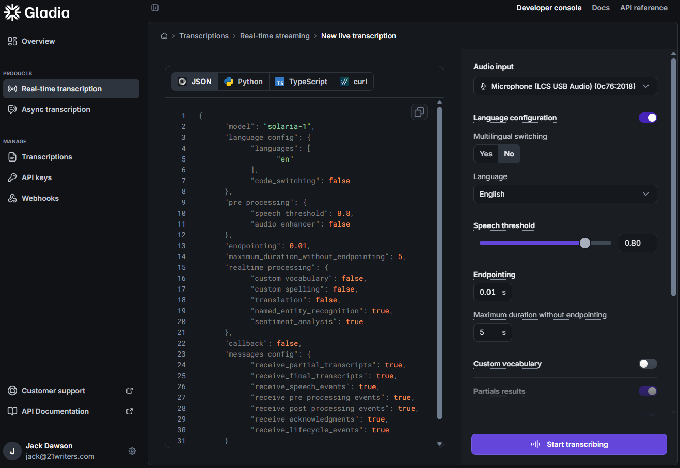Click the Start transcribing button
The width and height of the screenshot is (680, 468).
coord(569,444)
